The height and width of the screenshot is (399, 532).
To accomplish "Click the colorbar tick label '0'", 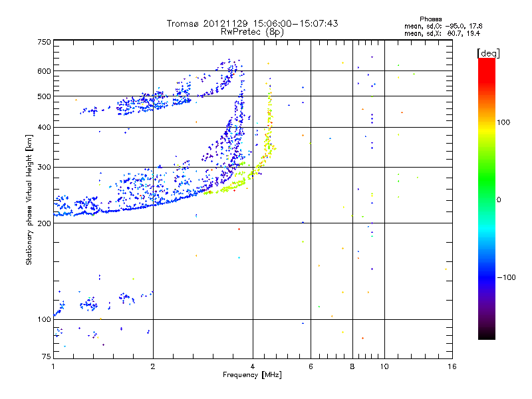I will click(499, 200).
